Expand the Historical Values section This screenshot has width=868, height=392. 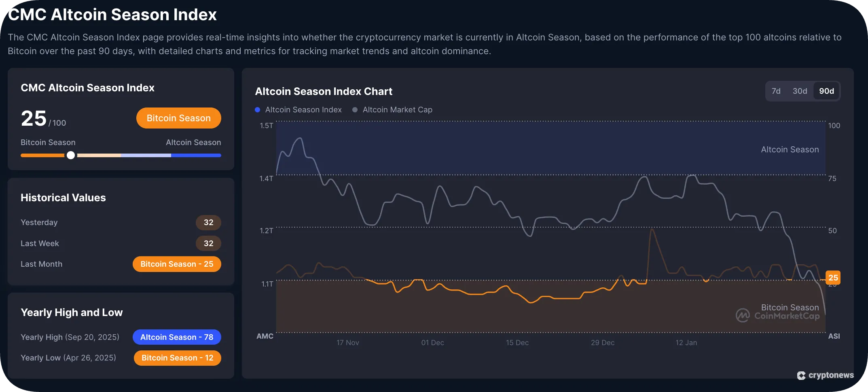(x=64, y=198)
